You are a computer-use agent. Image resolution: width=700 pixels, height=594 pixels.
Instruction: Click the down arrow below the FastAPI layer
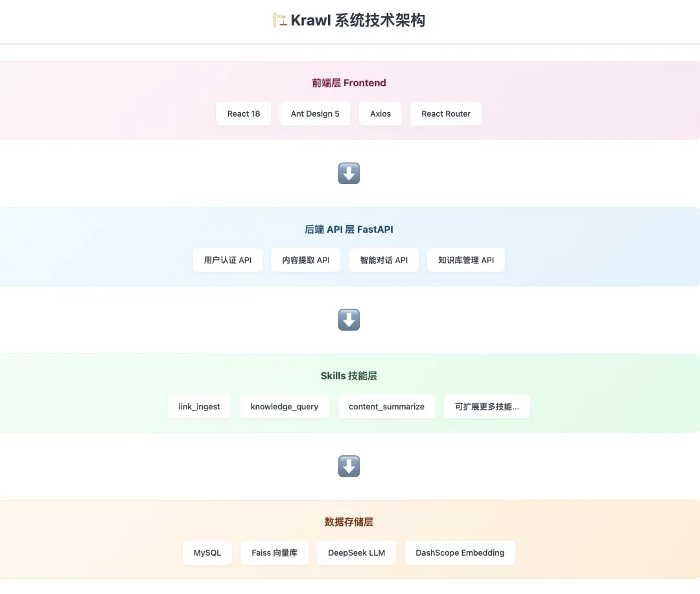click(x=349, y=320)
